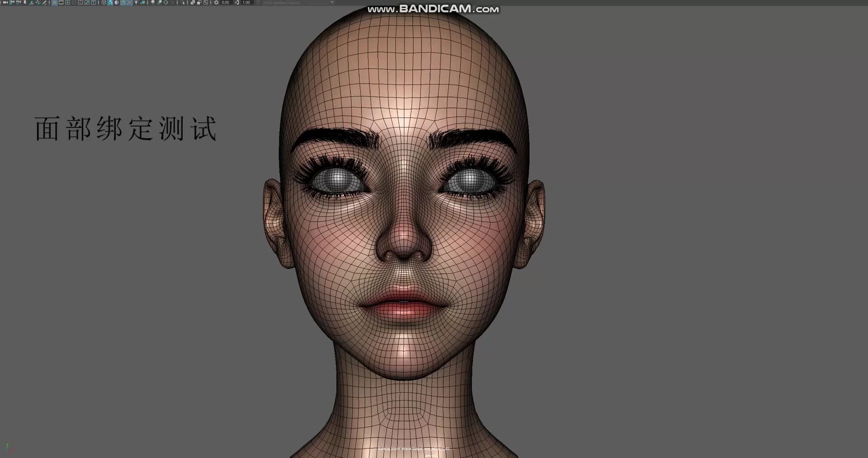868x458 pixels.
Task: Toggle the gate mask icon
Action: coord(73,2)
